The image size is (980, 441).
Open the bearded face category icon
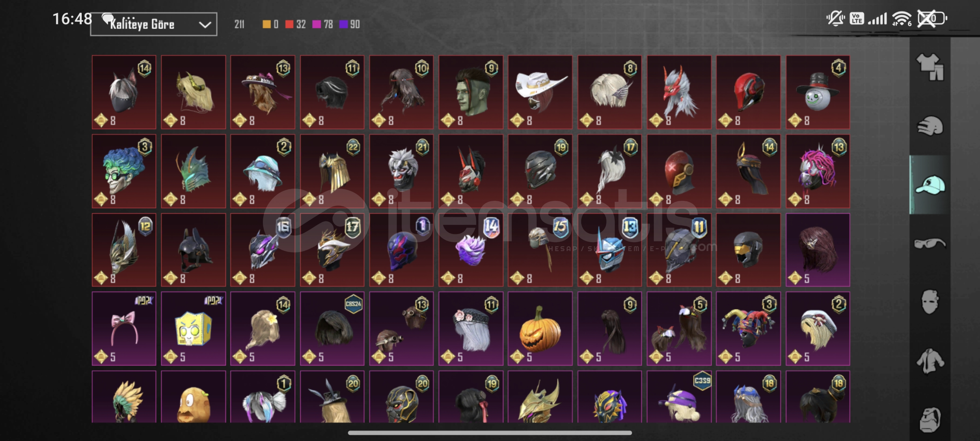pyautogui.click(x=930, y=419)
